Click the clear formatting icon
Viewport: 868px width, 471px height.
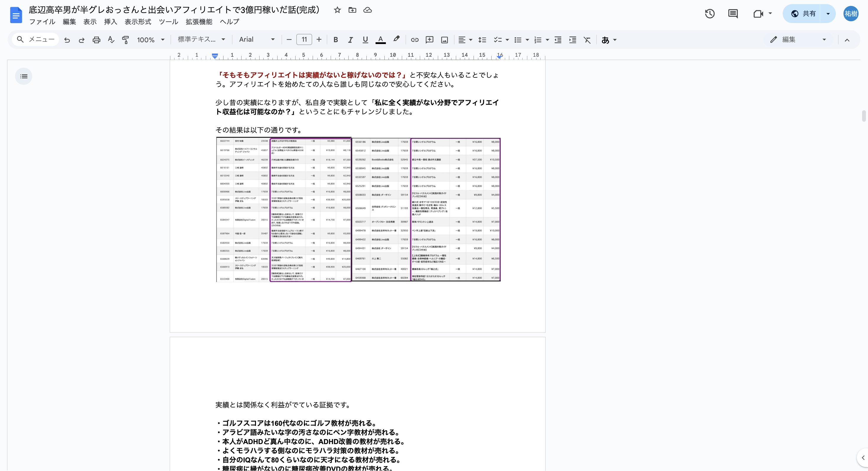(587, 40)
